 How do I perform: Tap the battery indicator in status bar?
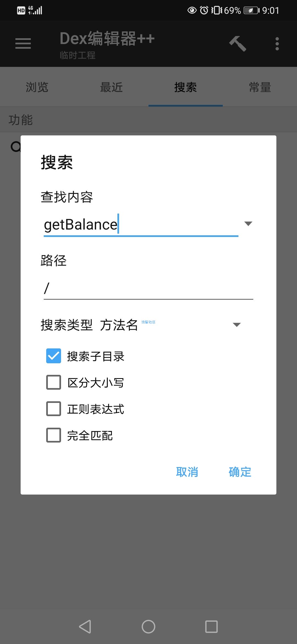point(252,10)
